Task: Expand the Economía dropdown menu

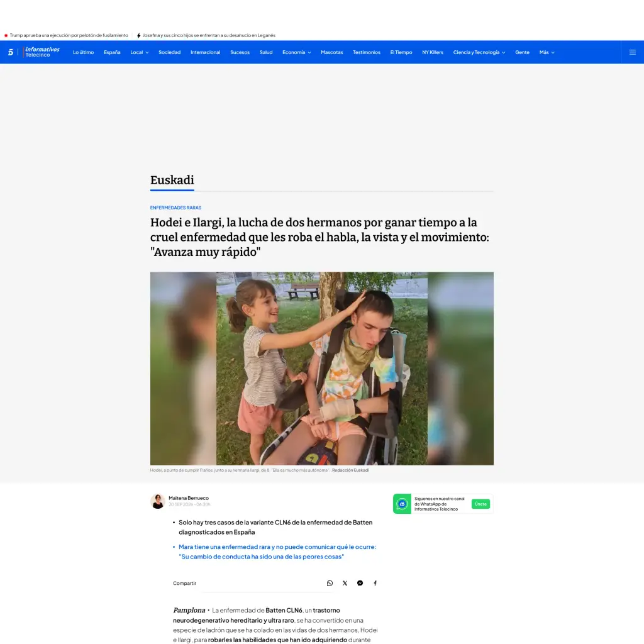Action: coord(297,52)
